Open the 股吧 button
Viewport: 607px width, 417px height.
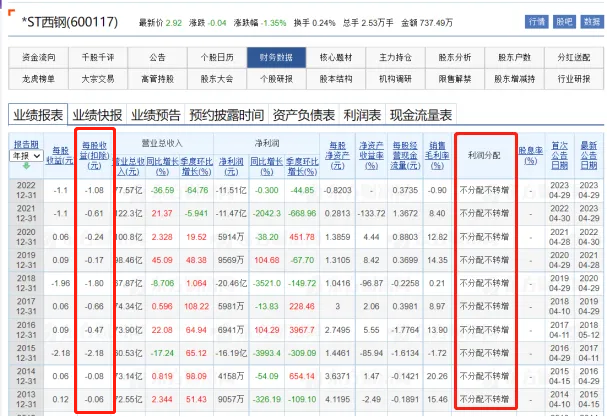[x=564, y=22]
